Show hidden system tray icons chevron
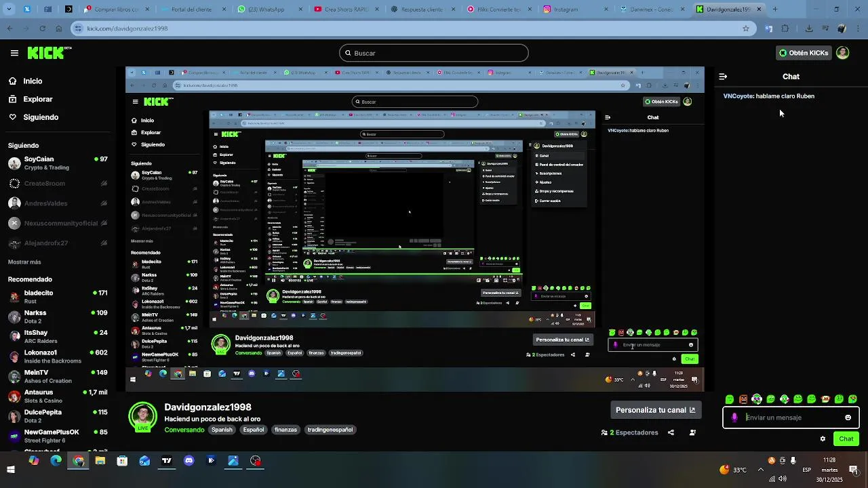This screenshot has width=868, height=488. coord(760,469)
